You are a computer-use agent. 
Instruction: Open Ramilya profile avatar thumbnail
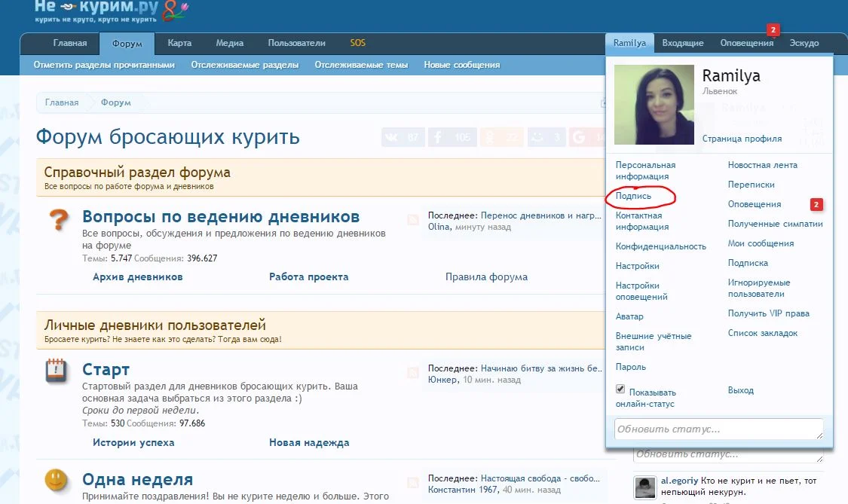tap(654, 104)
